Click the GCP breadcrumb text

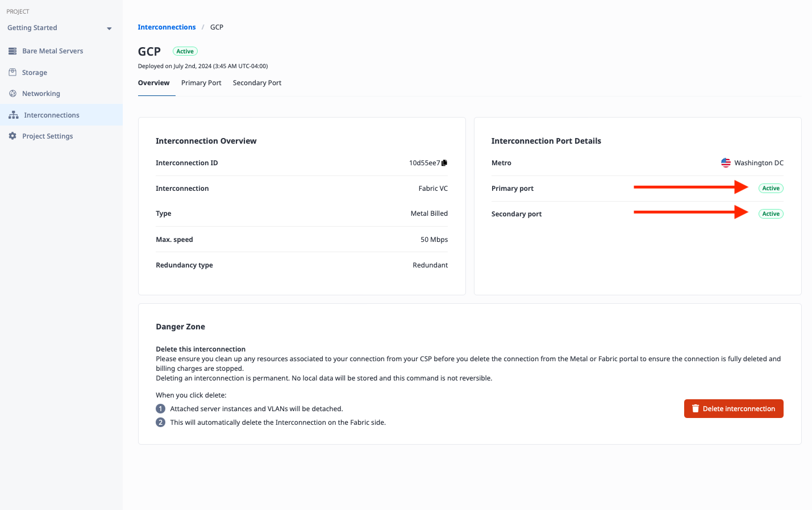tap(216, 27)
